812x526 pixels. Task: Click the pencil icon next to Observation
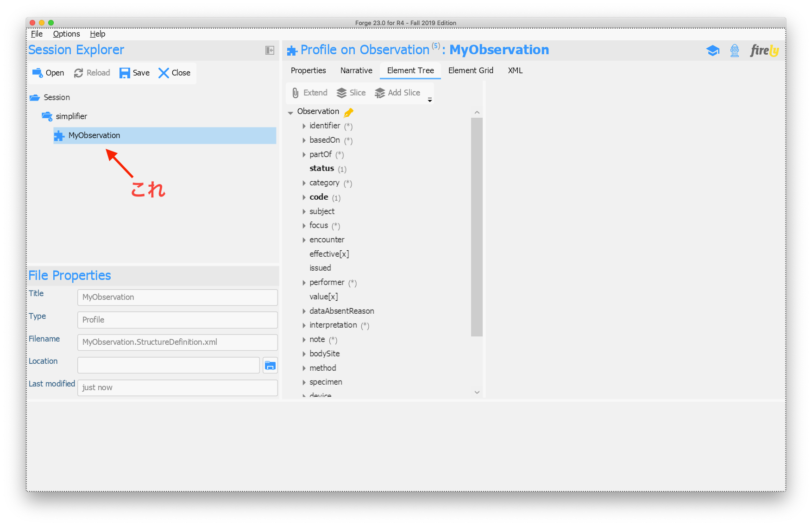click(x=349, y=112)
